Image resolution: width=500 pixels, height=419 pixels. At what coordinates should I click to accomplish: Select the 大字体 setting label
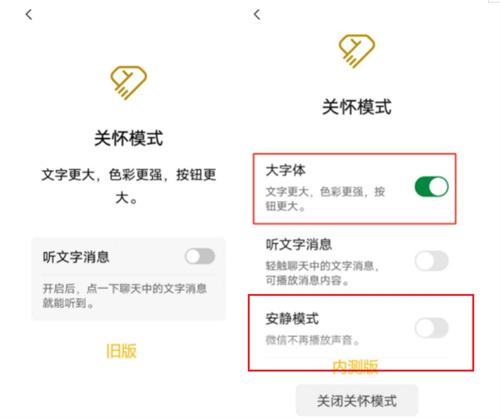point(285,170)
